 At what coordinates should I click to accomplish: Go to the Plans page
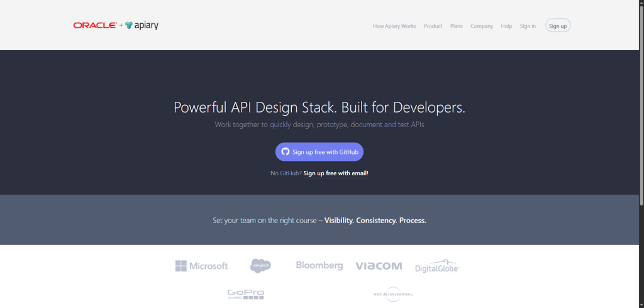[457, 26]
